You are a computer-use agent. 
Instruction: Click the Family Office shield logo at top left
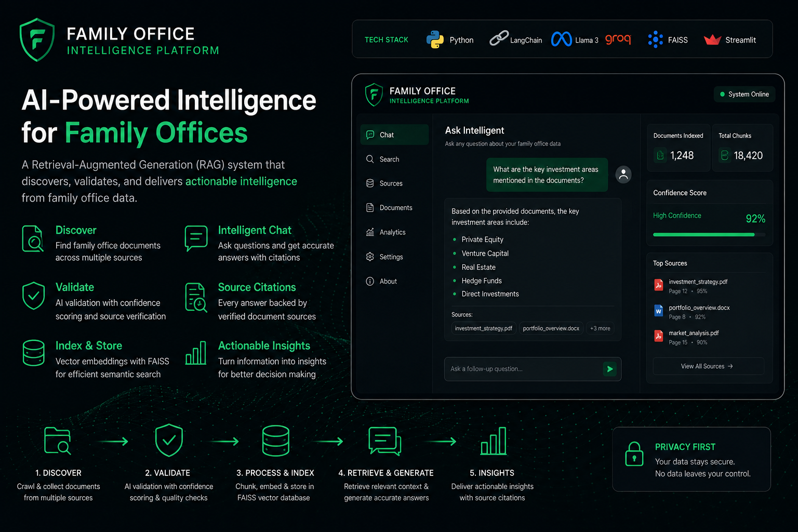pos(37,39)
